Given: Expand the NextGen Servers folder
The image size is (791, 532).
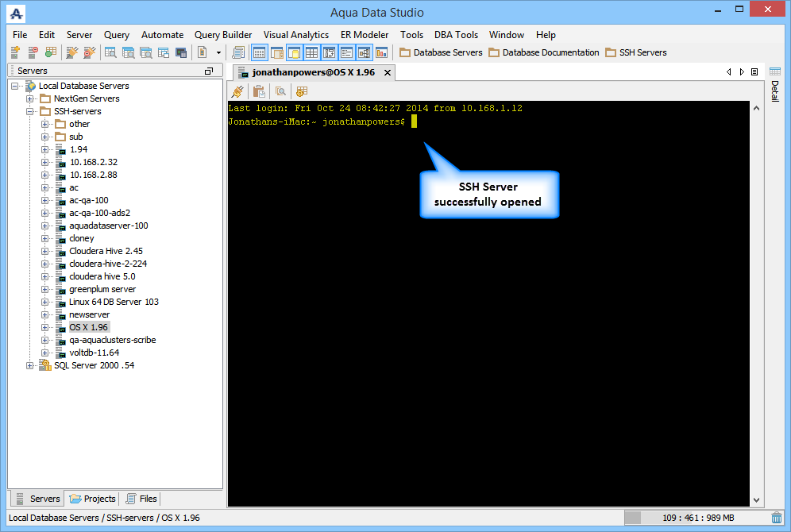Looking at the screenshot, I should coord(29,98).
